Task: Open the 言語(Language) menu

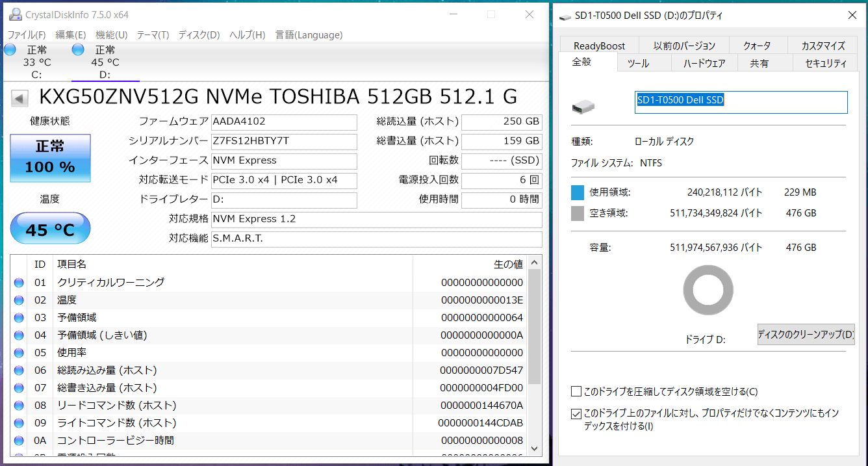Action: pyautogui.click(x=309, y=35)
